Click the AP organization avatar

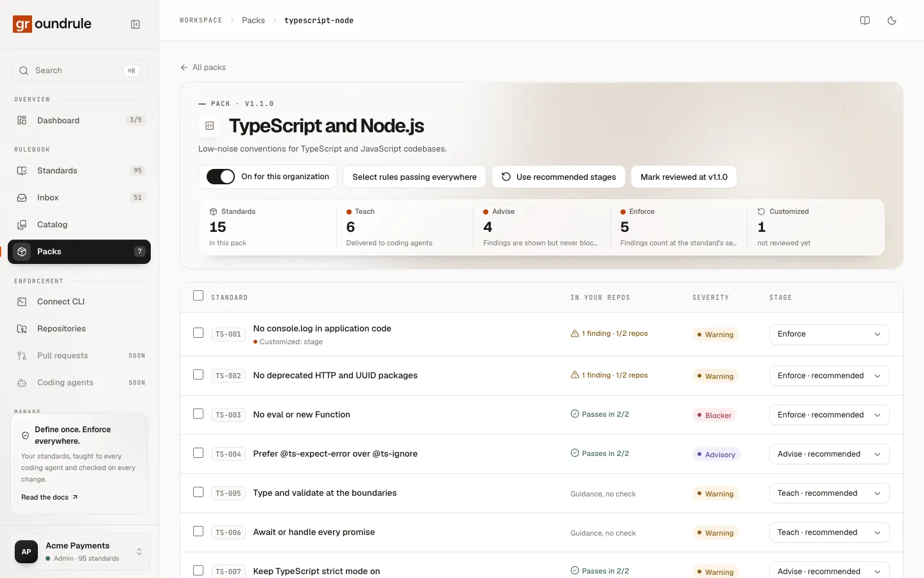[26, 552]
